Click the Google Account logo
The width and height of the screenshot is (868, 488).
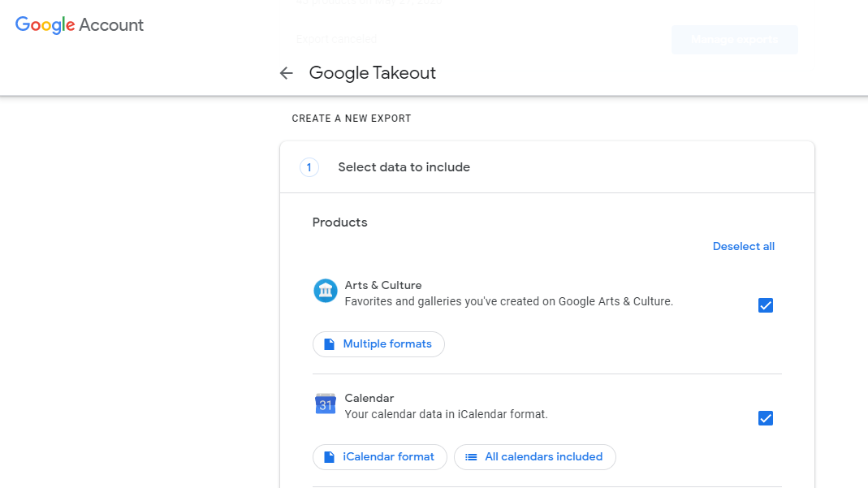click(79, 25)
